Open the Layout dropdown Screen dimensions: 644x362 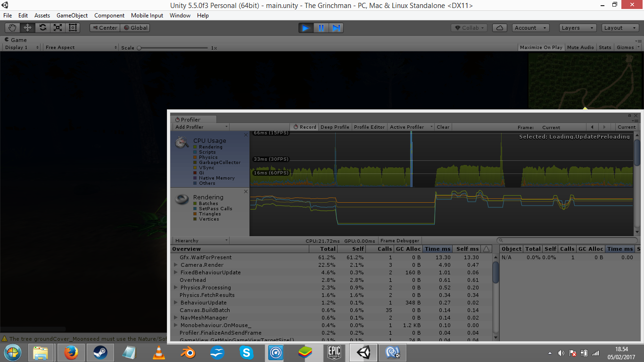tap(619, 28)
